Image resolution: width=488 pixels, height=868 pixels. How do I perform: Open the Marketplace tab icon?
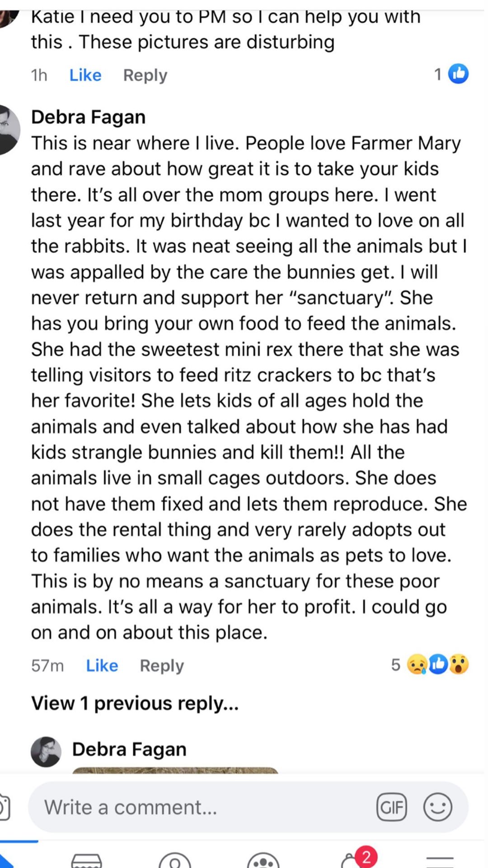86,860
